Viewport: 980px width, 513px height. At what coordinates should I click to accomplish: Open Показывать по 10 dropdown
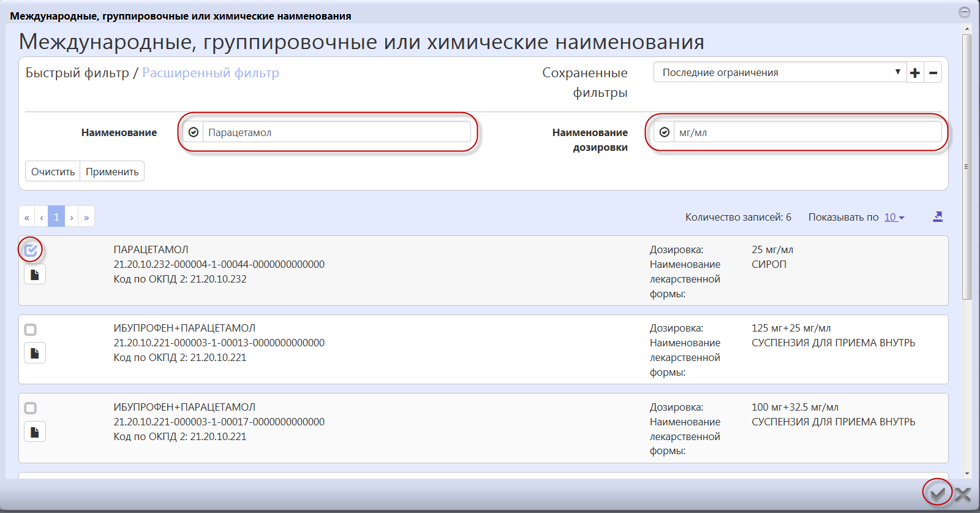(894, 217)
